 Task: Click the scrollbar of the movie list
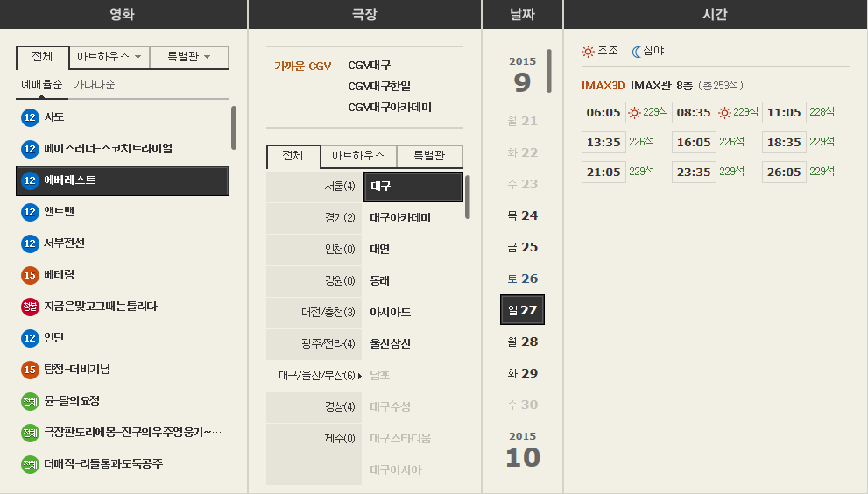click(234, 128)
